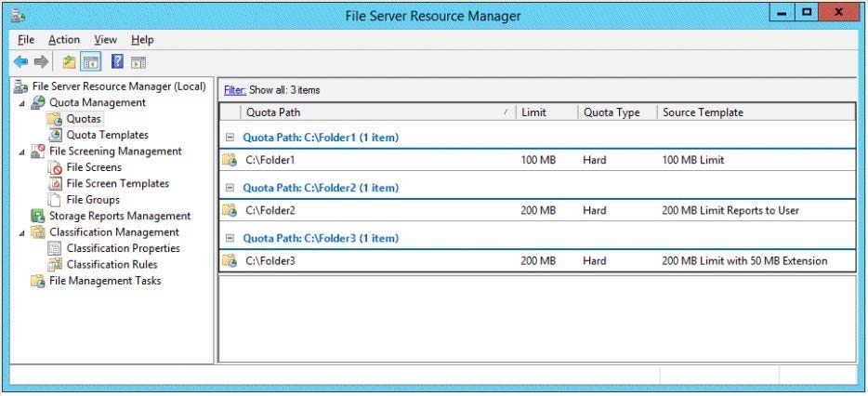Click the 100 MB Limit source template cell
The image size is (868, 396).
click(x=692, y=160)
